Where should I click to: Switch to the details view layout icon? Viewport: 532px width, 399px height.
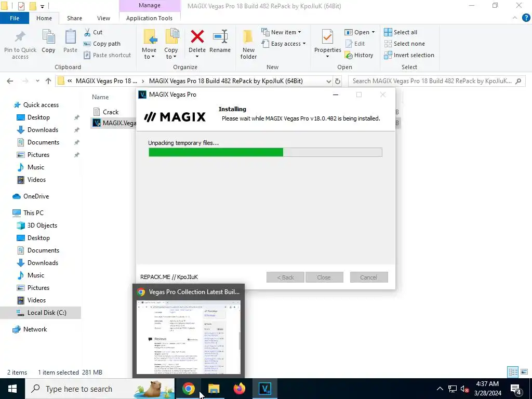(x=513, y=372)
